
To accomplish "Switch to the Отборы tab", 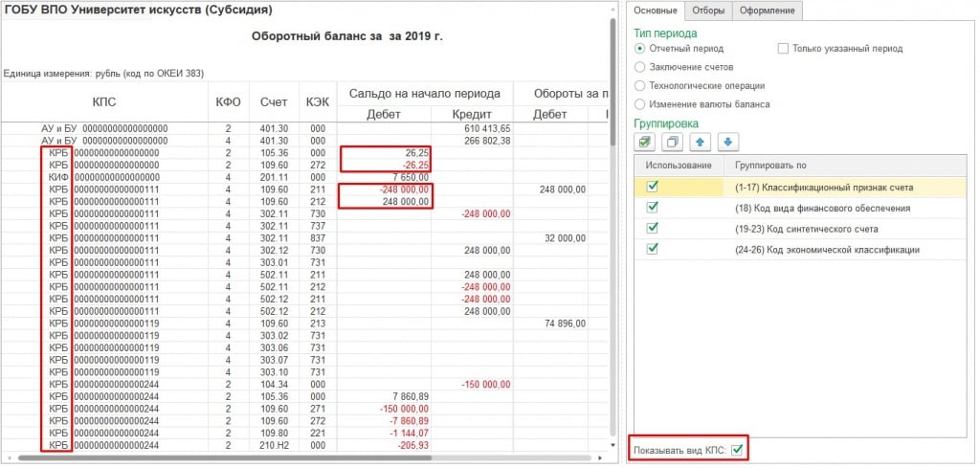I will point(707,11).
